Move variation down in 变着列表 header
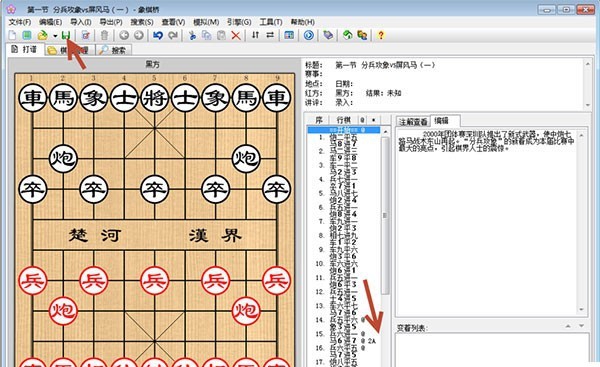 coord(582,326)
